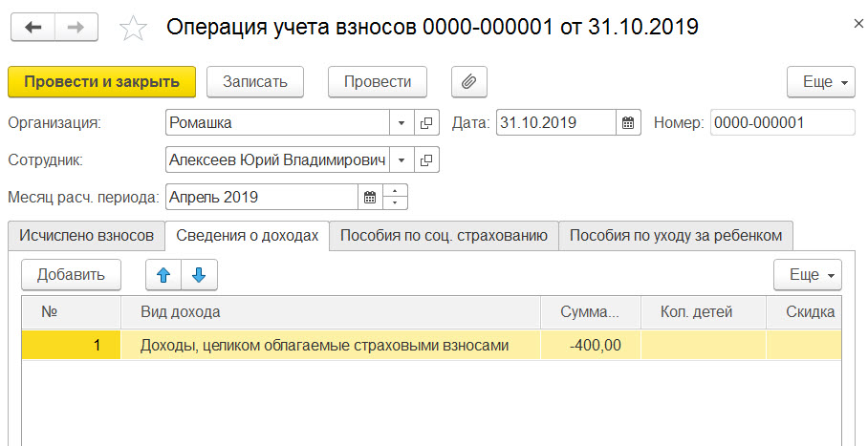Move row up with blue arrow
This screenshot has width=868, height=446.
(x=163, y=275)
